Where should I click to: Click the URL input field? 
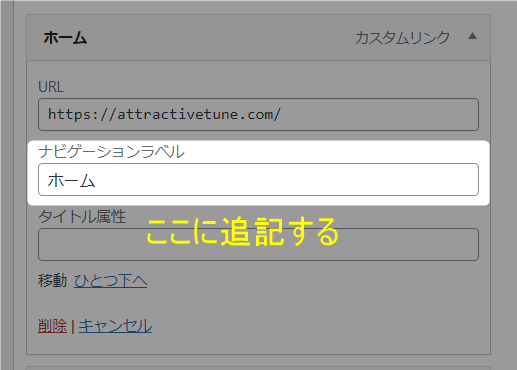tap(258, 114)
